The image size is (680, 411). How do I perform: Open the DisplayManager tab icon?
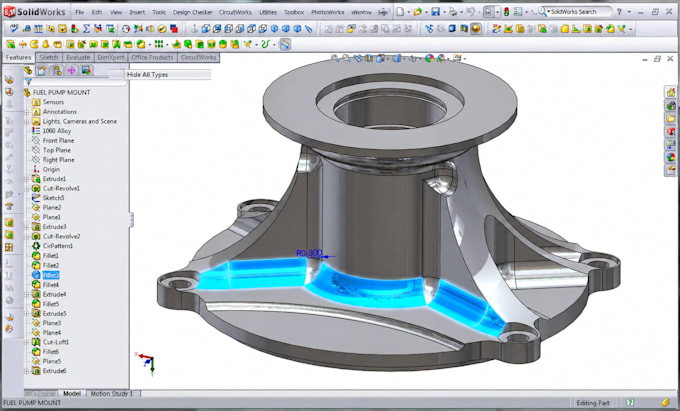coord(86,70)
